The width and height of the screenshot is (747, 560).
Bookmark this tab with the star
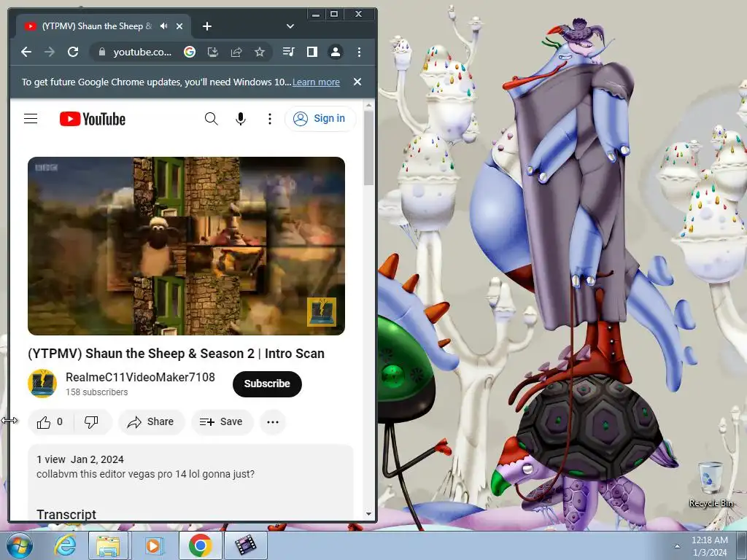pyautogui.click(x=260, y=52)
